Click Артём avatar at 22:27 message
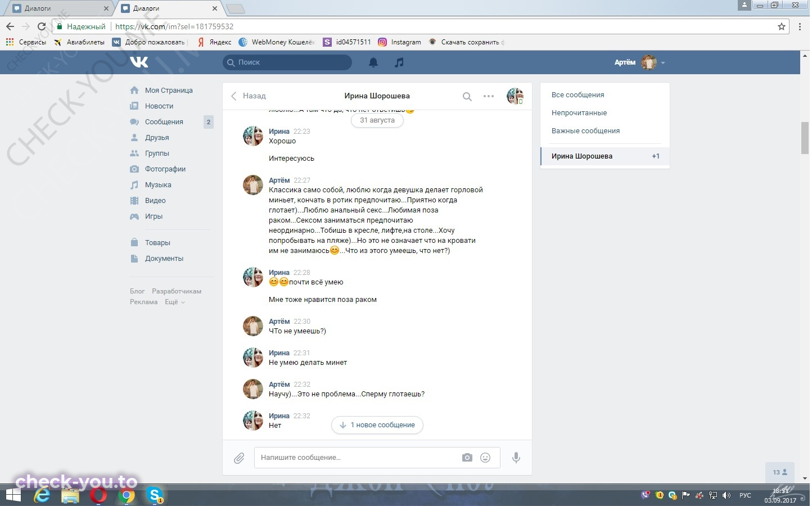Screen dimensions: 812x506 [x=253, y=185]
